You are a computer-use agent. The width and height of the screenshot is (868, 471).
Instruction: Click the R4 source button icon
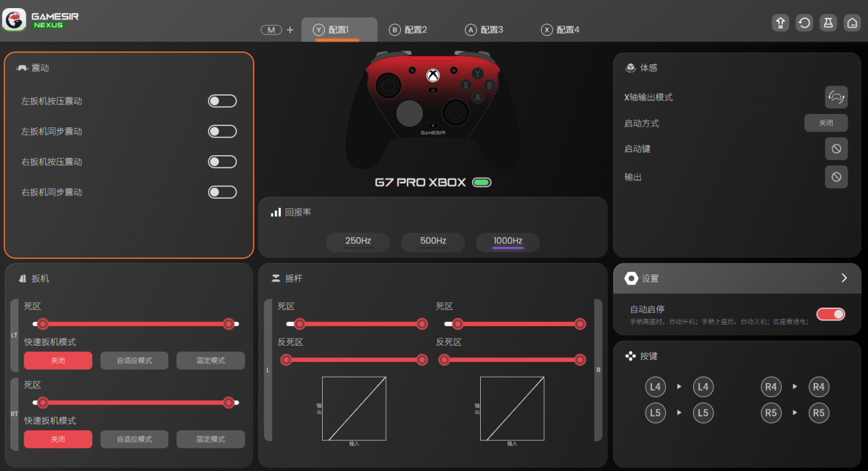tap(771, 388)
